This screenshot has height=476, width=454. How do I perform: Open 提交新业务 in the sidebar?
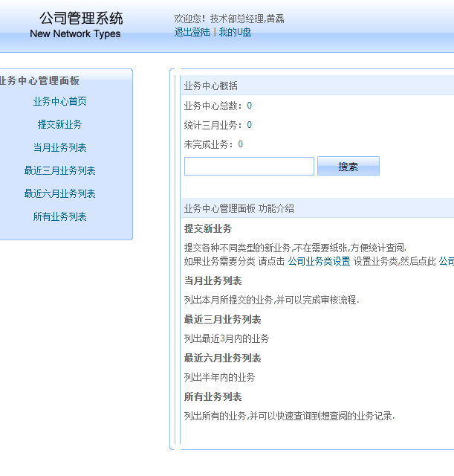point(59,124)
